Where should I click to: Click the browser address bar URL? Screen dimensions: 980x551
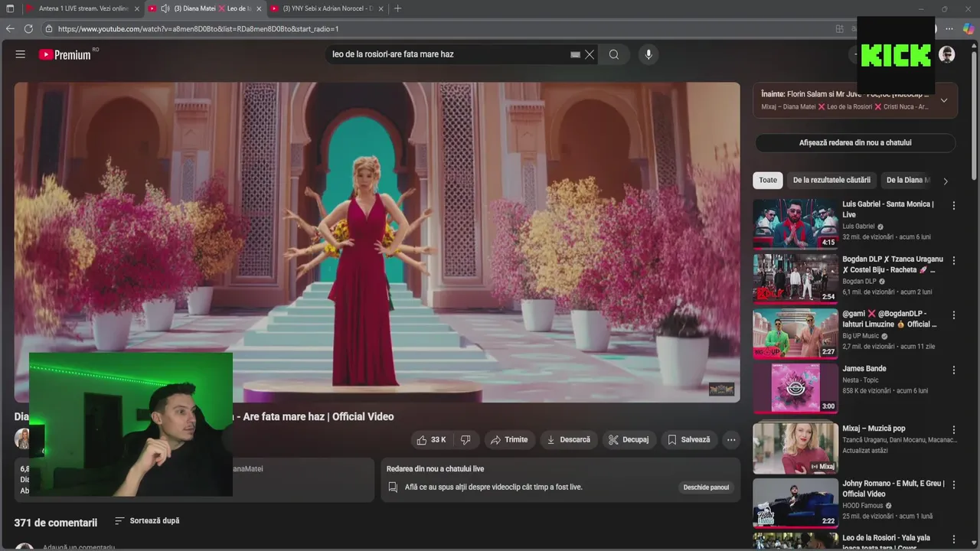198,29
